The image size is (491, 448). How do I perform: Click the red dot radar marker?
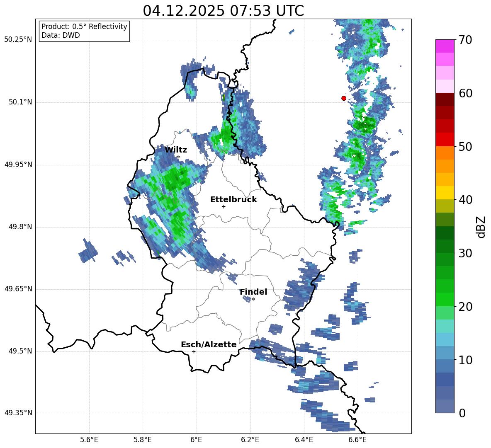click(343, 98)
